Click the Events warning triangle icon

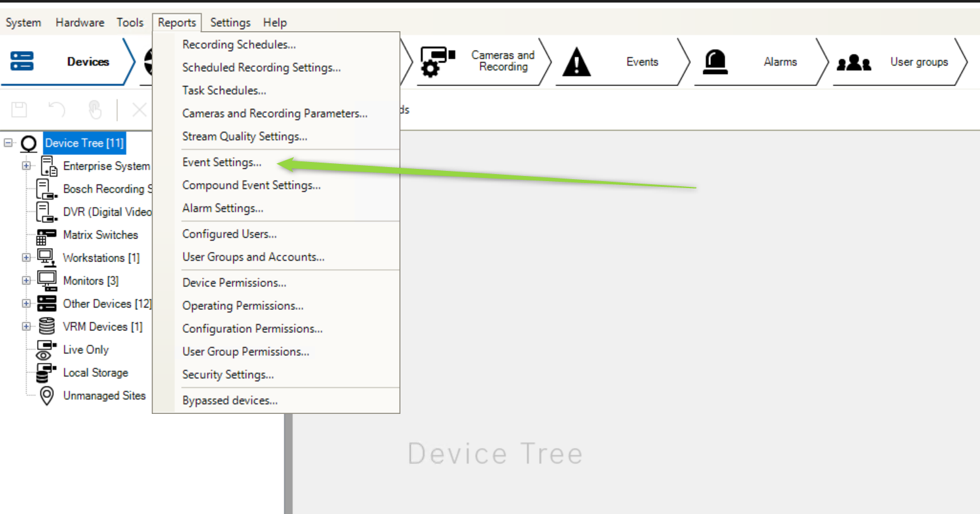coord(576,62)
